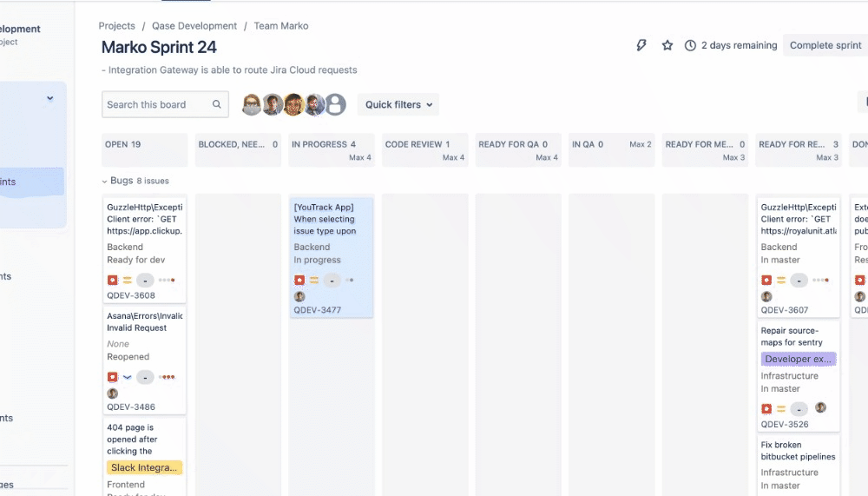Open the Team Marko breadcrumb link
Screen dimensions: 868x496
[281, 25]
